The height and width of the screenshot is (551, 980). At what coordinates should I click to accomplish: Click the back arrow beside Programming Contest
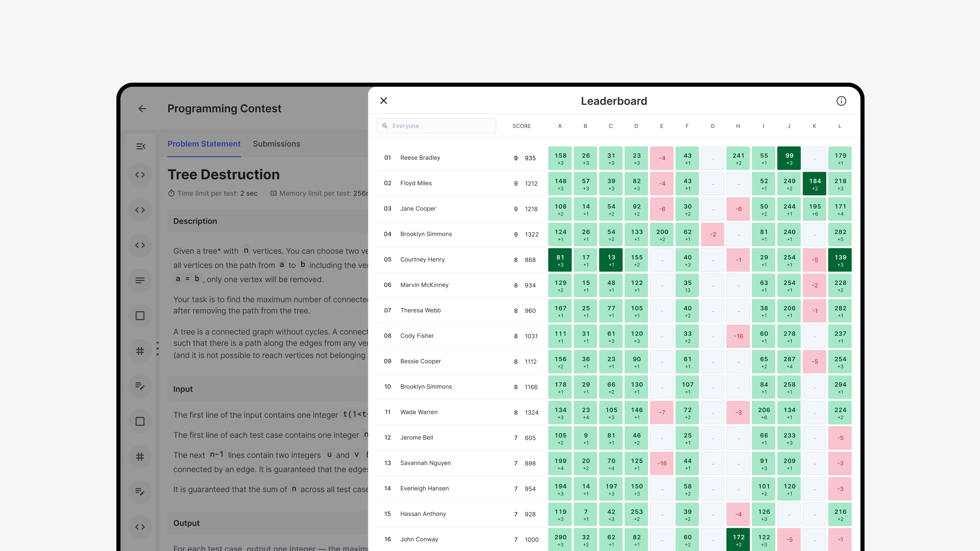(142, 109)
